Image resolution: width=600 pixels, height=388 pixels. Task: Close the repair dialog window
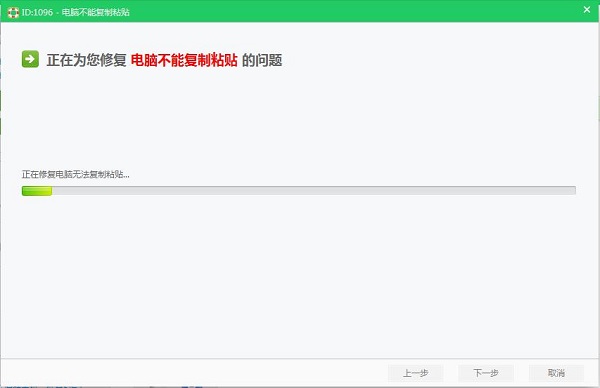[x=587, y=10]
